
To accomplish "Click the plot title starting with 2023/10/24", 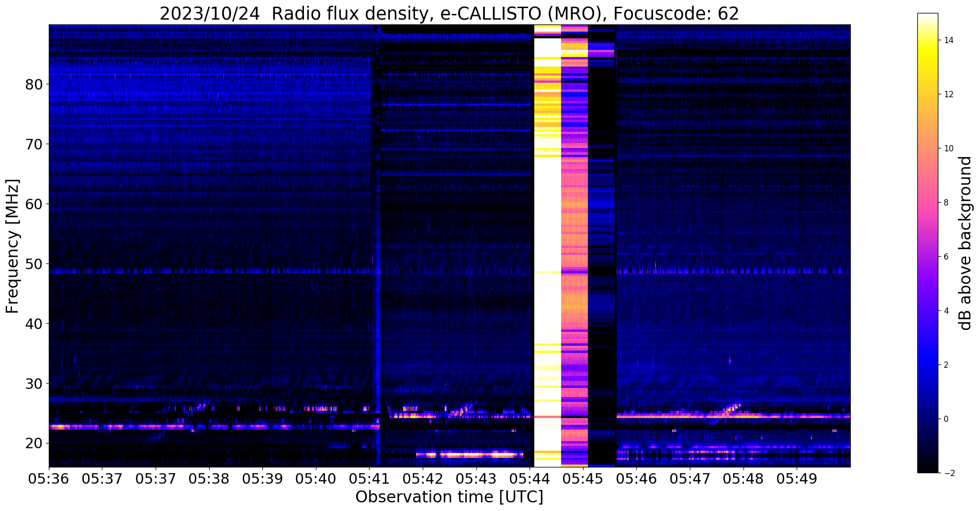I will point(449,13).
